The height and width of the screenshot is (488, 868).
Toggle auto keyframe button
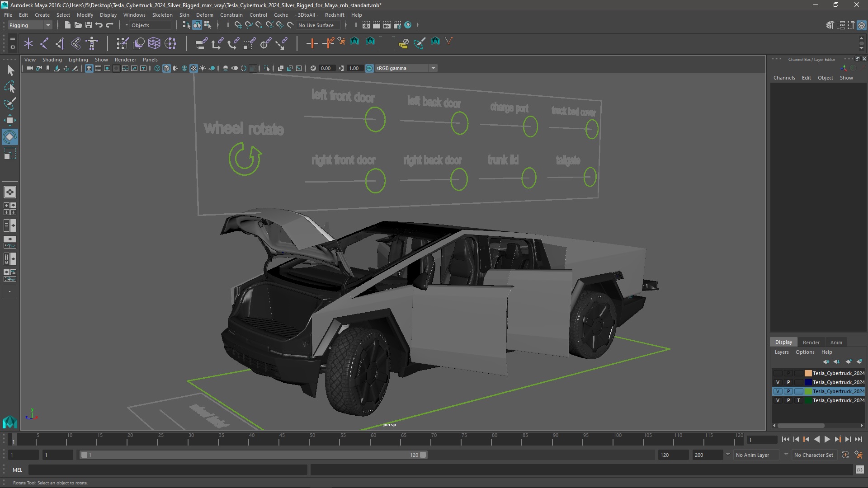tap(845, 455)
